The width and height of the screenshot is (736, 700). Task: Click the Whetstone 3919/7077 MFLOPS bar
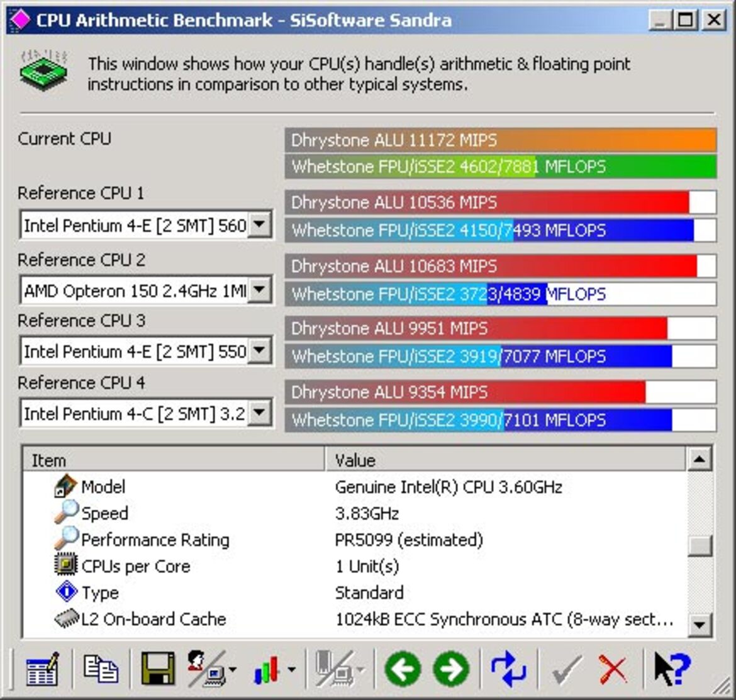500,356
